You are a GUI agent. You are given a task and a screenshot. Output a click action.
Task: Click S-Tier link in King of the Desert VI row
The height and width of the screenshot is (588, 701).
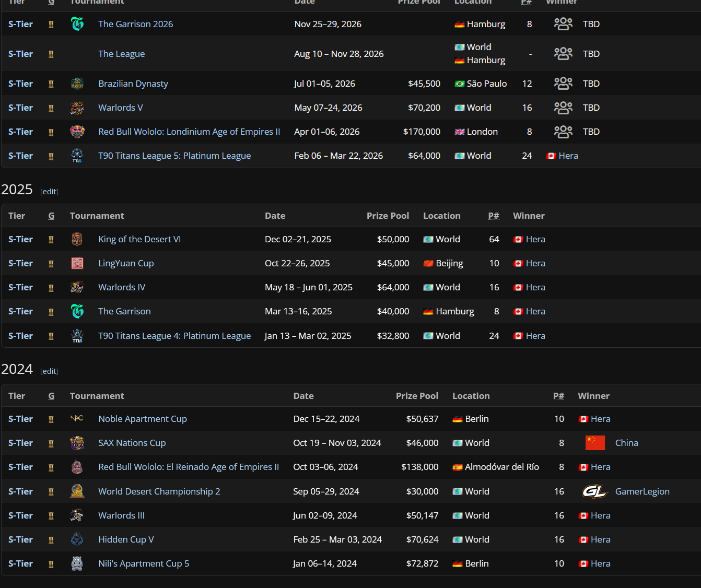20,239
